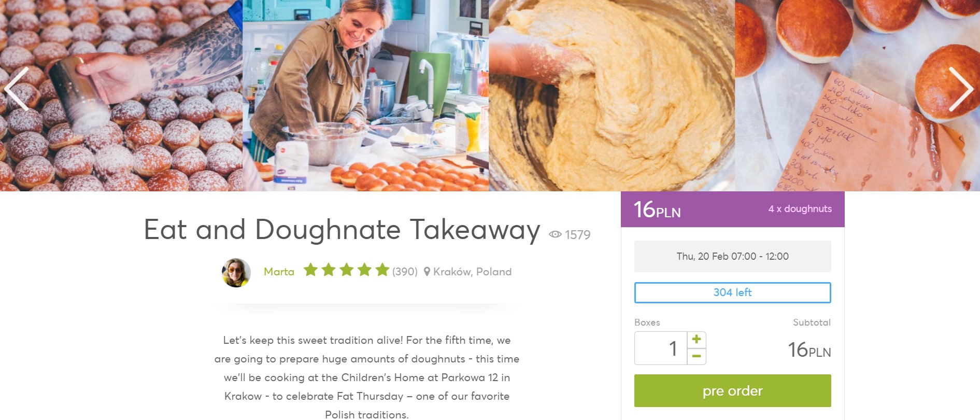Click the pre order button
This screenshot has height=420, width=980.
(x=732, y=390)
